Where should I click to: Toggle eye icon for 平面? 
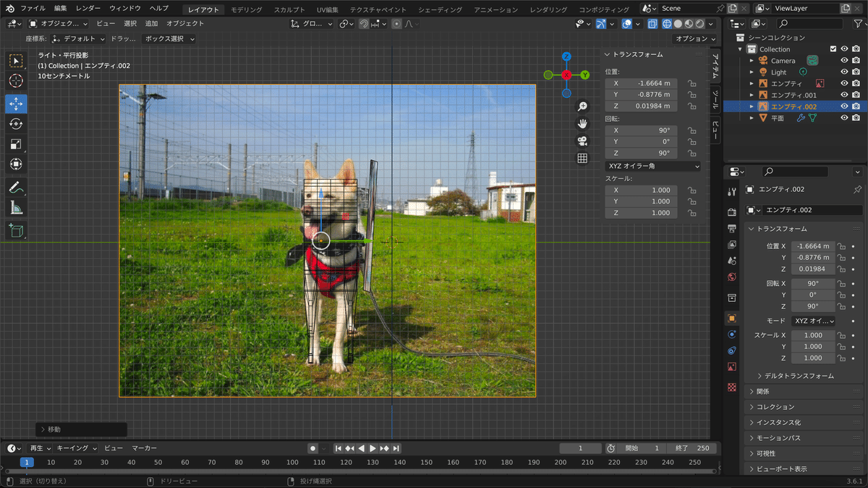(844, 118)
